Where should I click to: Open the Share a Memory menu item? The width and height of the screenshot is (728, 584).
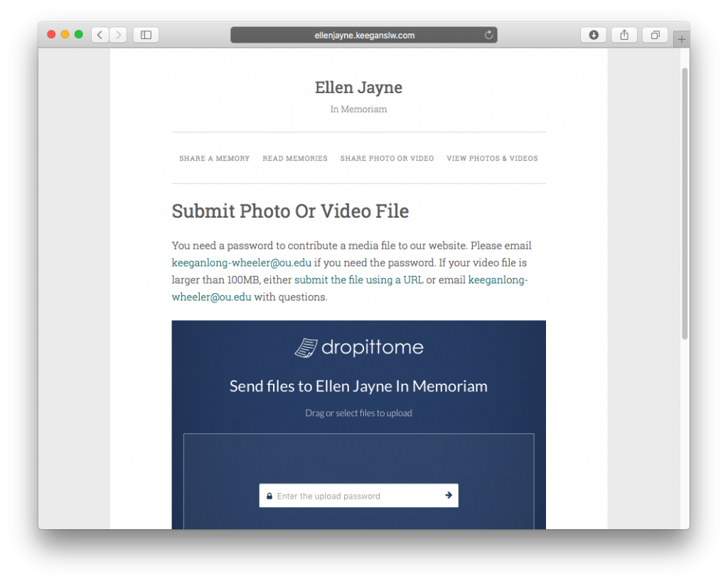point(215,159)
